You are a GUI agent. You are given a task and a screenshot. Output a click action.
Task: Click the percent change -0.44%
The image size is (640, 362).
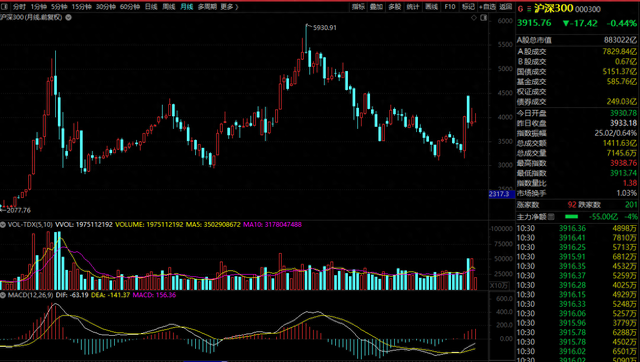pos(621,23)
